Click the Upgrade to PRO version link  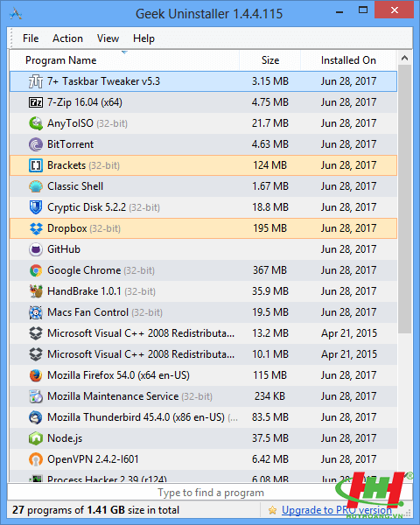(x=337, y=510)
